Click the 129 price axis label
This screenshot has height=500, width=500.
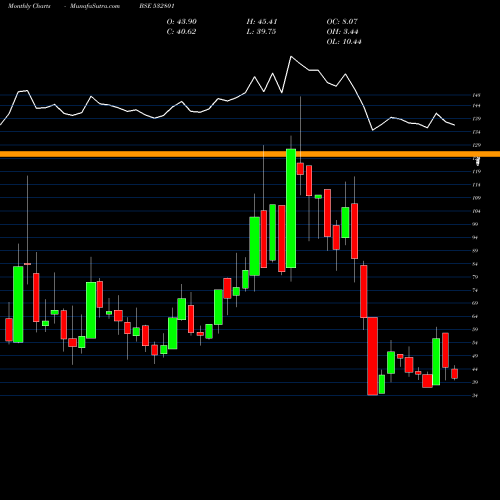click(476, 145)
